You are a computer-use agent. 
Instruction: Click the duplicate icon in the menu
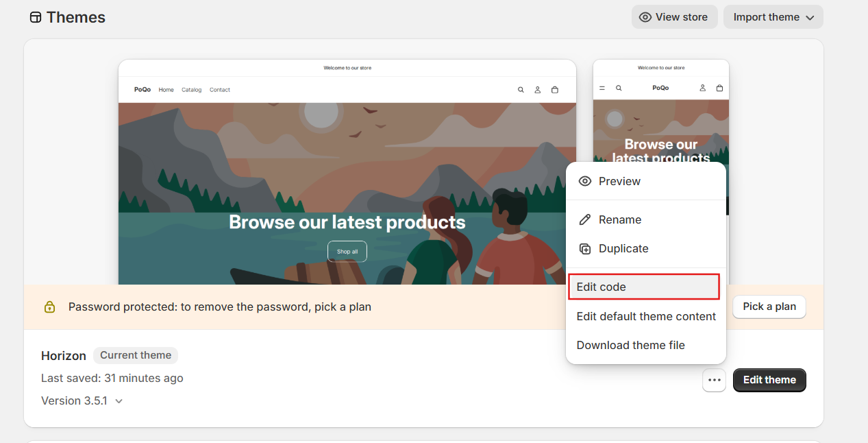point(584,249)
